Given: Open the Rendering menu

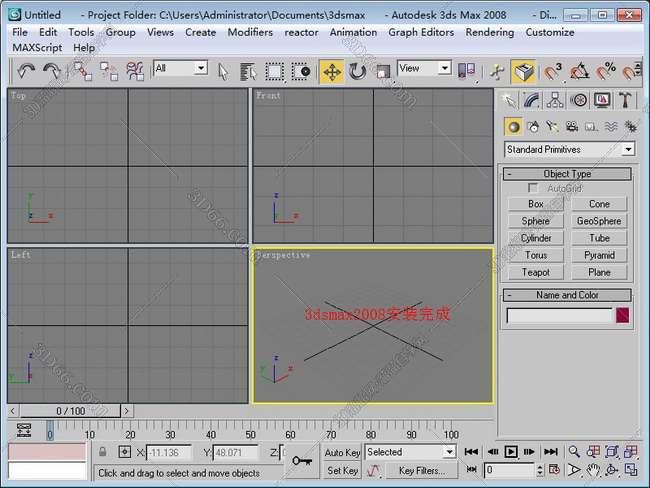Looking at the screenshot, I should point(490,32).
